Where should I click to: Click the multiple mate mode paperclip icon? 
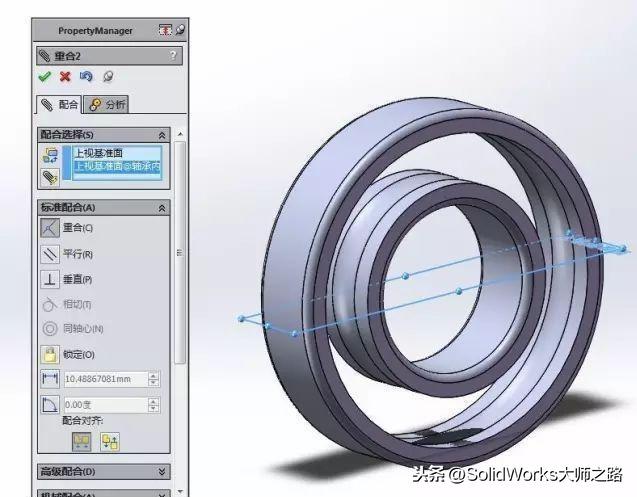(50, 177)
